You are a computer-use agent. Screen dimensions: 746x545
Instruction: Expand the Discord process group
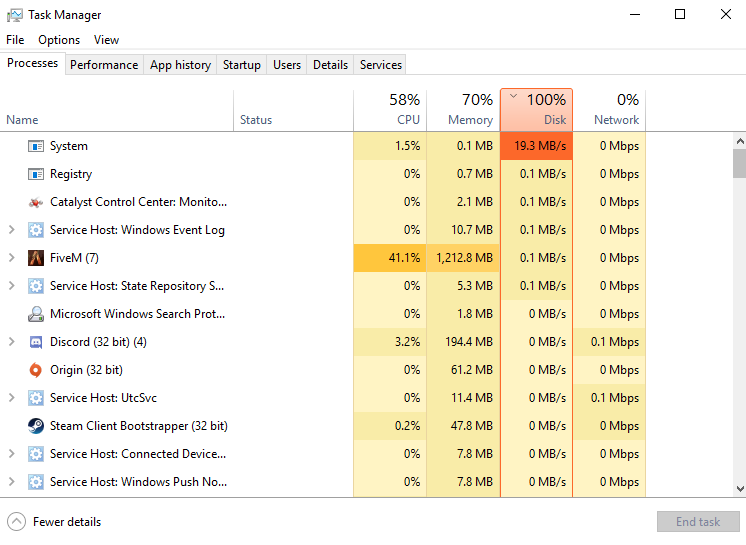click(11, 342)
